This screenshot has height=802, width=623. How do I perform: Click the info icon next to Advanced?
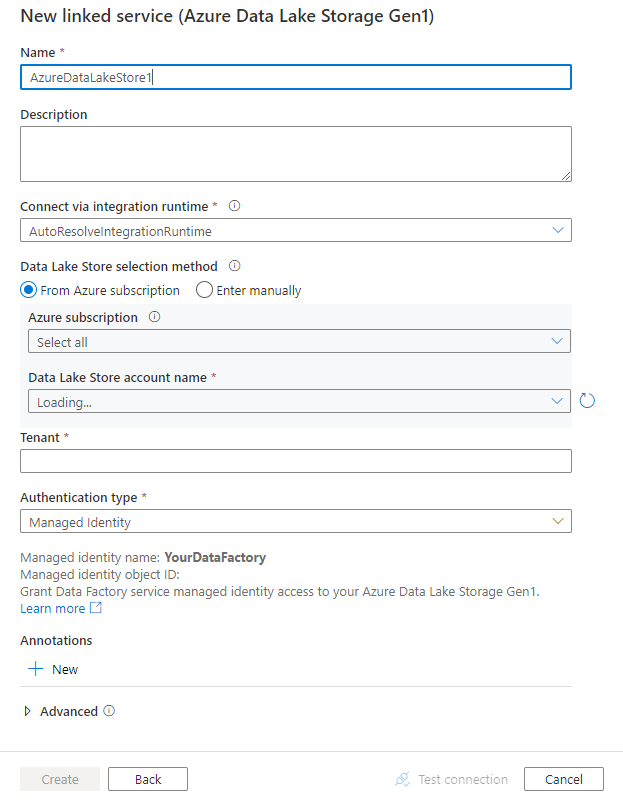pyautogui.click(x=108, y=711)
